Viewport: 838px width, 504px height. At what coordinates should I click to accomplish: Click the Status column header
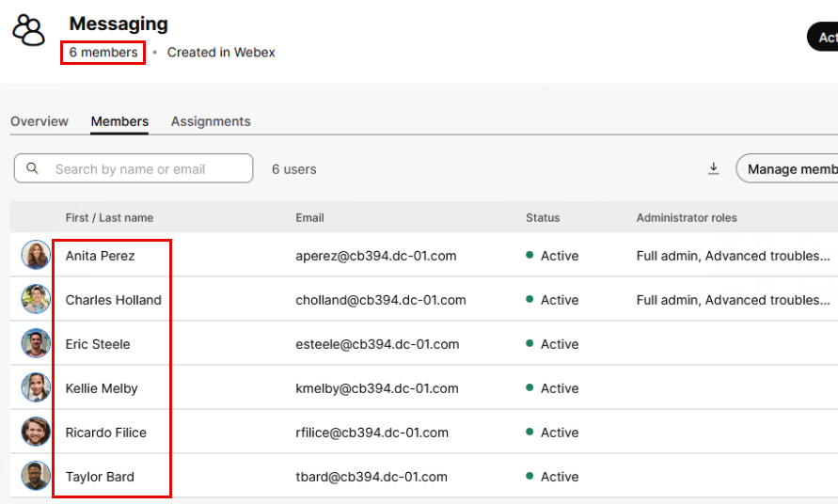point(543,217)
